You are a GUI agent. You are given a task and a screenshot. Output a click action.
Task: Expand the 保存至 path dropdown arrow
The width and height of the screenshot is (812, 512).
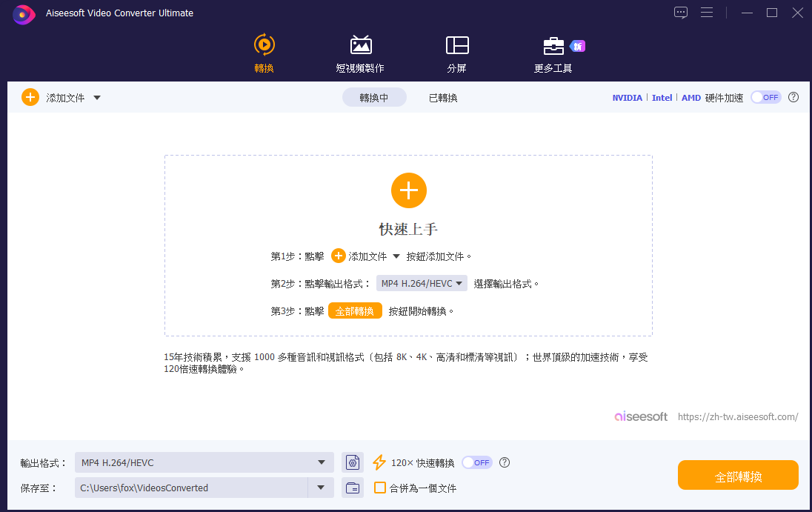pos(321,488)
